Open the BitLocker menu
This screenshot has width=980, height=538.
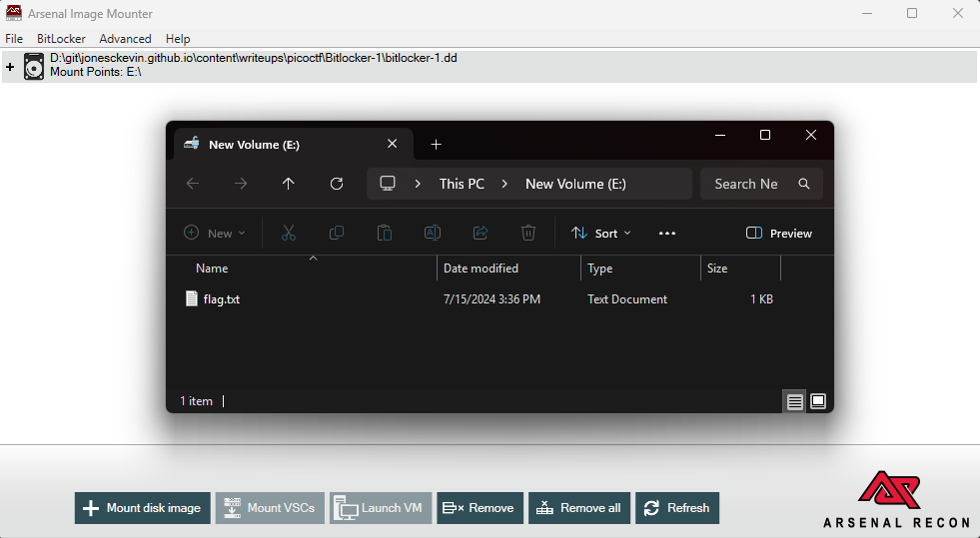(x=61, y=39)
